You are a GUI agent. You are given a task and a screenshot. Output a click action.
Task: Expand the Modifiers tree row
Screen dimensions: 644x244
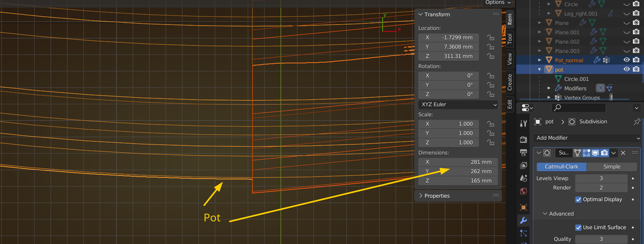(x=549, y=88)
